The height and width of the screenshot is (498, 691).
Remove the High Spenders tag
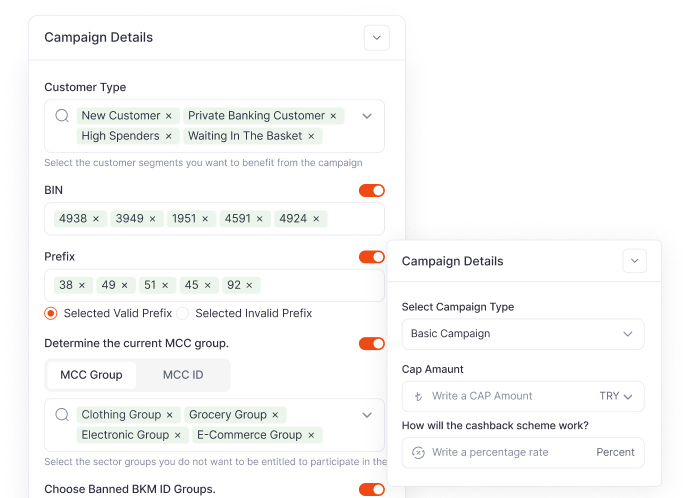pos(168,136)
